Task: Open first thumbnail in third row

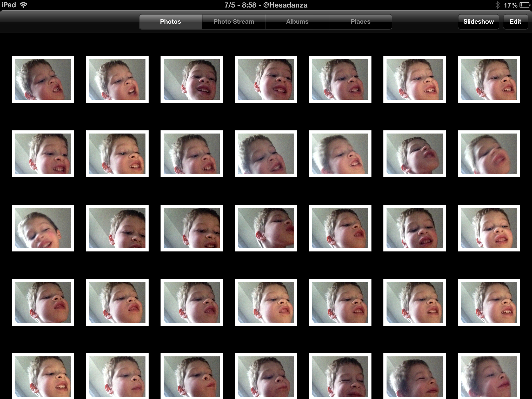Action: coord(43,228)
